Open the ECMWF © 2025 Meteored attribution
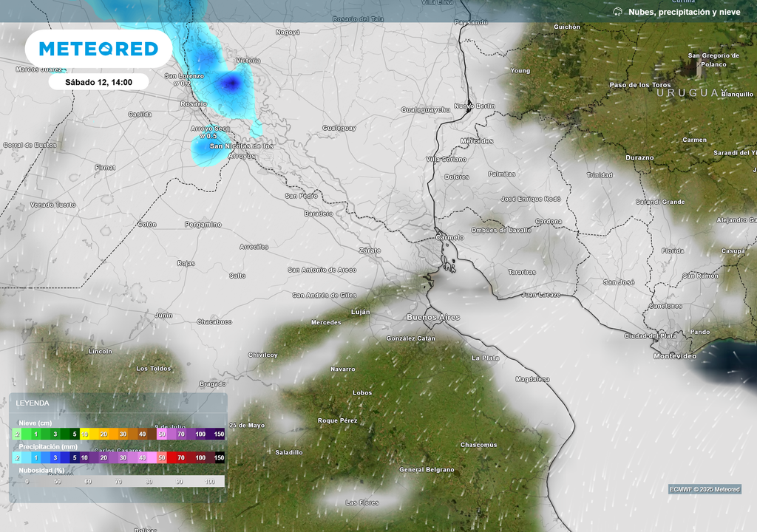The image size is (757, 532). (x=704, y=489)
